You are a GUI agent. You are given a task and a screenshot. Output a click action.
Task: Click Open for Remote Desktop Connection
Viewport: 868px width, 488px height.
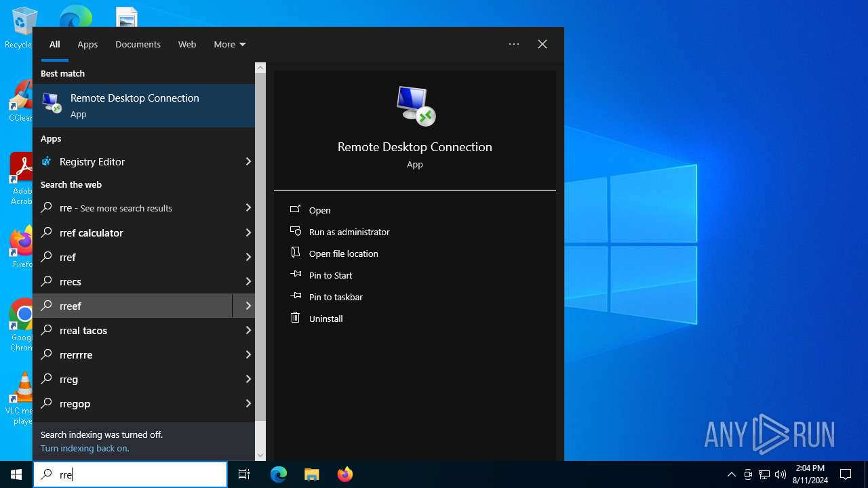click(x=319, y=210)
